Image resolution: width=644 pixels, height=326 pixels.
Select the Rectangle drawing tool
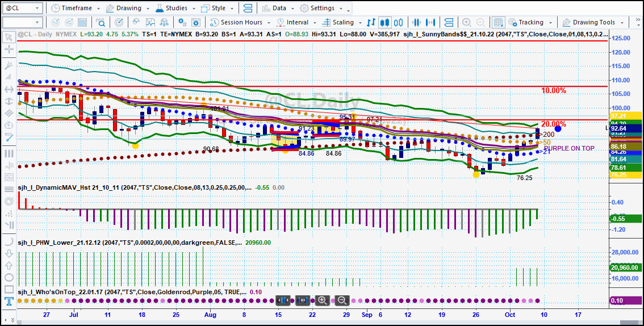(x=8, y=289)
